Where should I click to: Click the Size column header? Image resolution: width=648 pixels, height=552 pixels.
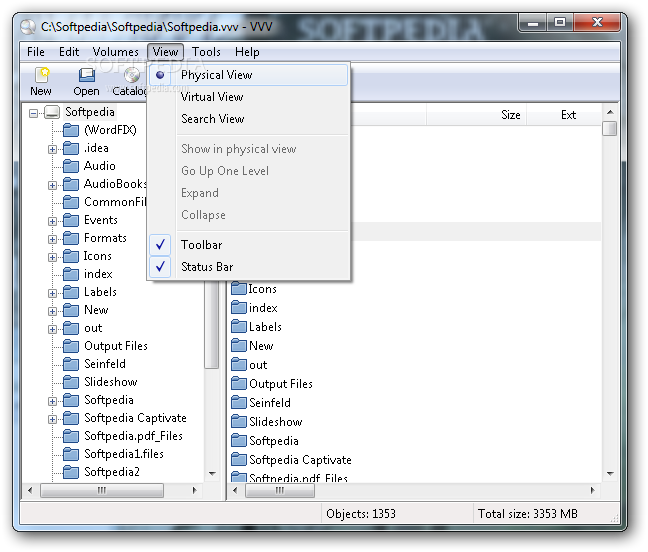pyautogui.click(x=476, y=115)
